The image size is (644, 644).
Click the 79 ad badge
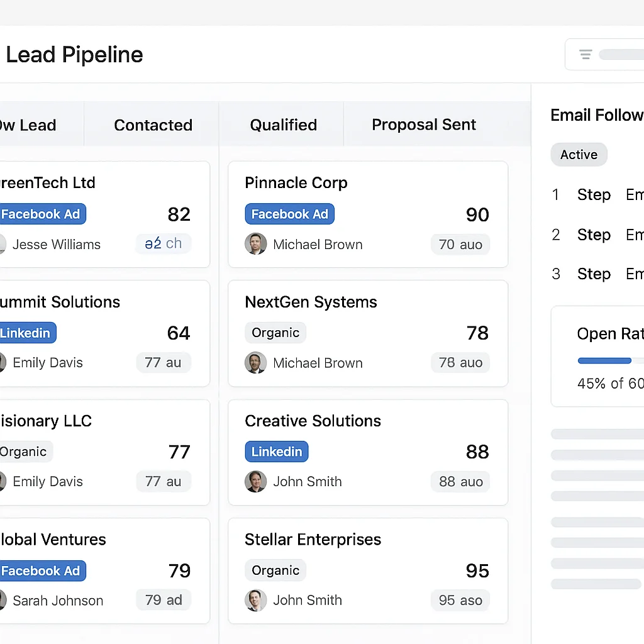pos(164,600)
